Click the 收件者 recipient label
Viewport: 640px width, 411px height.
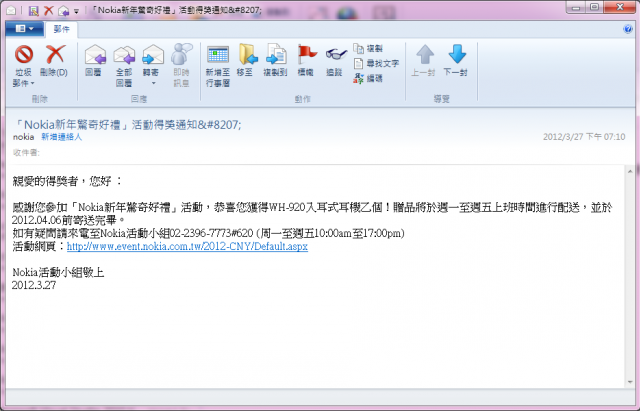[x=26, y=153]
